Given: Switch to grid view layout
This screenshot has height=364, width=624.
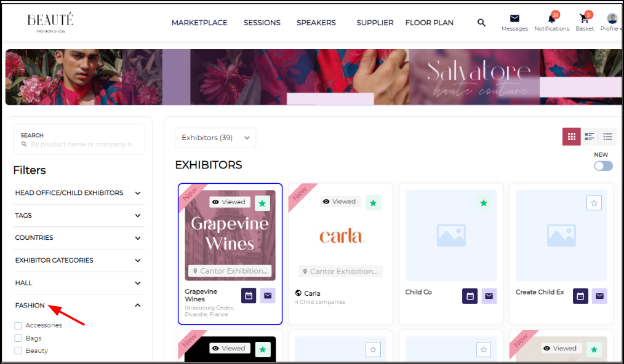Looking at the screenshot, I should (572, 137).
